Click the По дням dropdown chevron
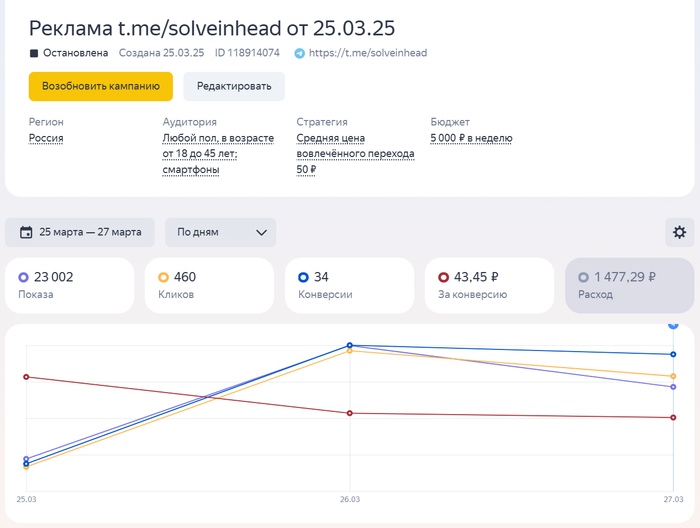700x528 pixels. (262, 233)
